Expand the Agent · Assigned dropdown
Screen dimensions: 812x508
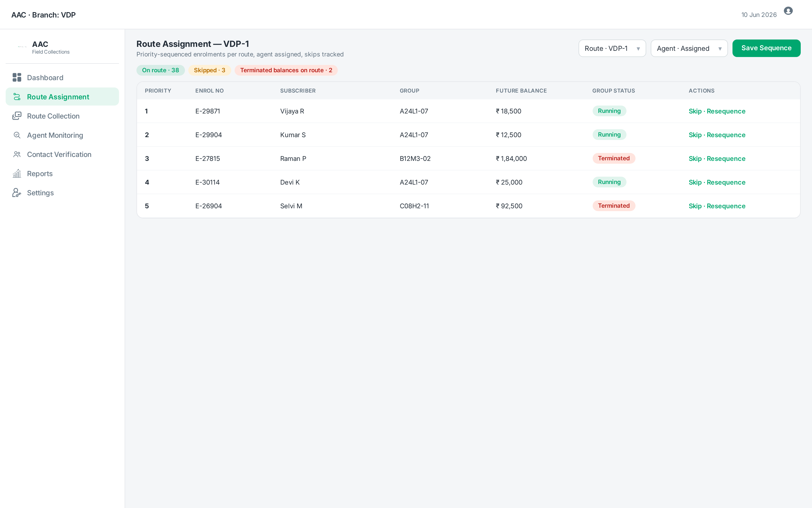click(x=689, y=48)
